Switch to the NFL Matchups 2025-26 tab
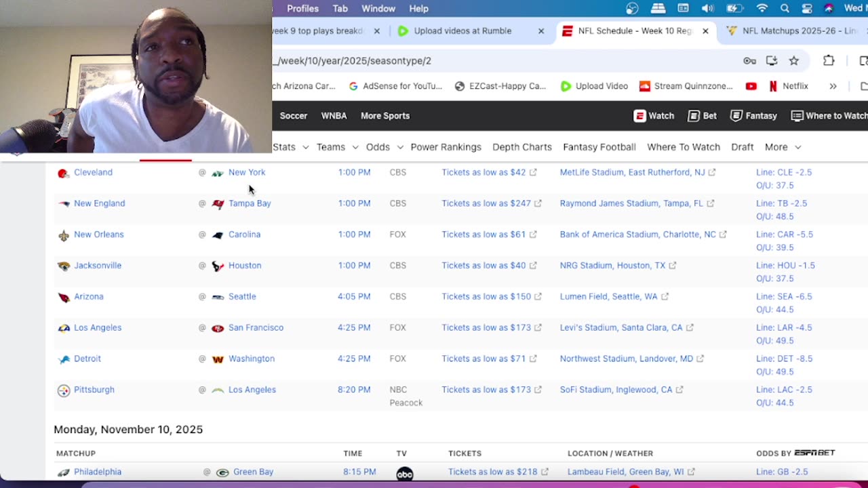 click(793, 31)
